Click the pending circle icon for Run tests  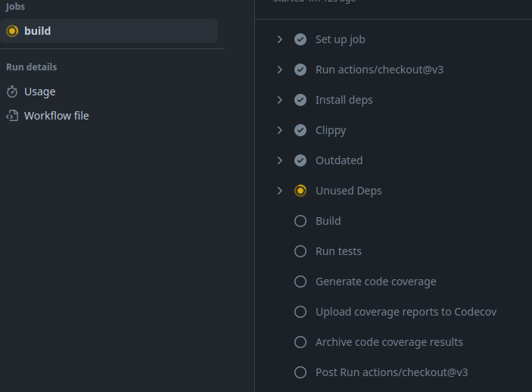[x=300, y=251]
